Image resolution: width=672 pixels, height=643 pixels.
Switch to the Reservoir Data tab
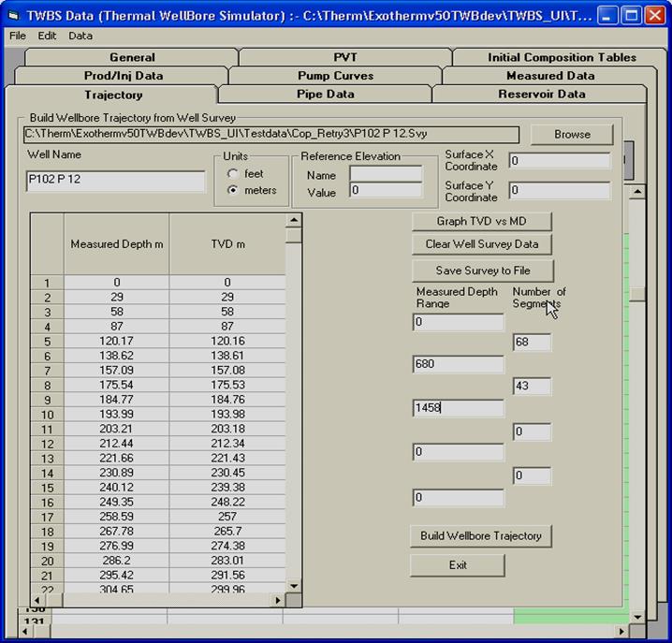point(541,95)
